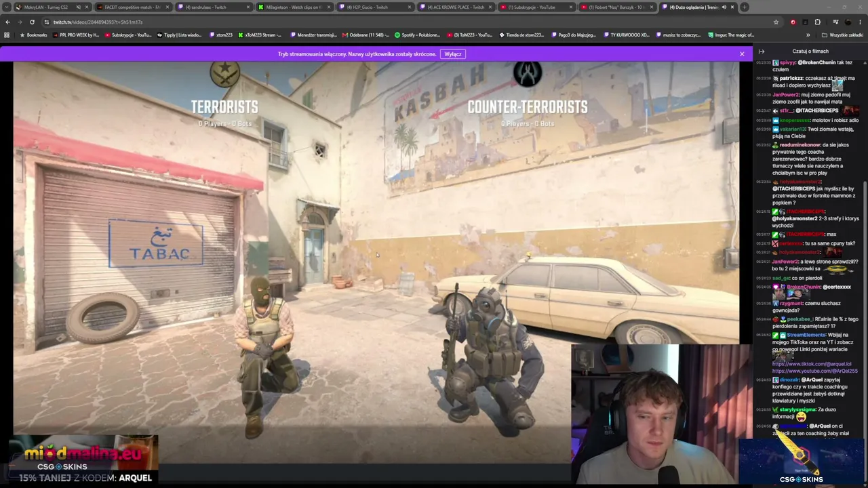
Task: View site information for twitch.tv
Action: click(x=46, y=22)
